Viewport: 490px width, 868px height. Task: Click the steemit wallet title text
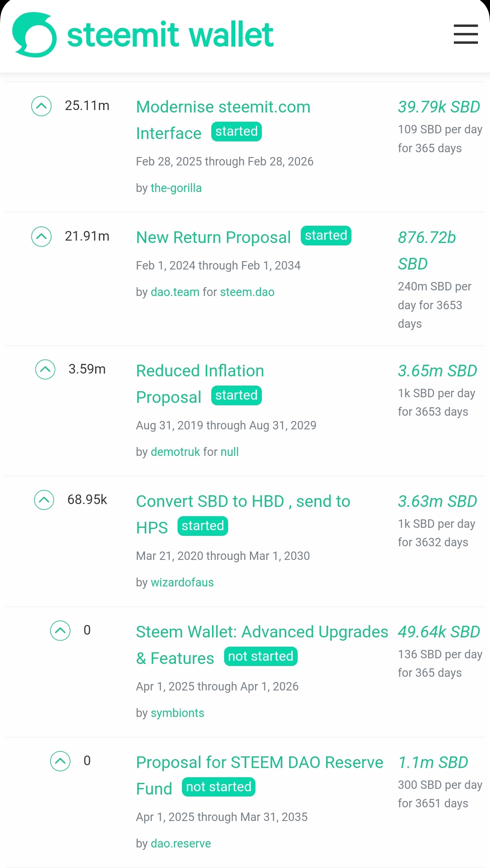(x=170, y=35)
